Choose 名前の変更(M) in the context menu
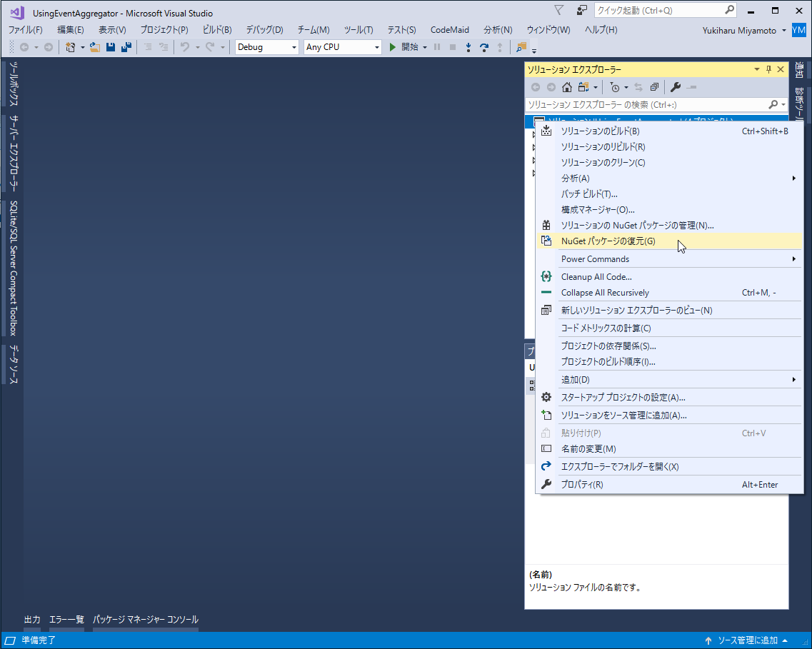Screen dimensions: 812x649 pos(669,449)
